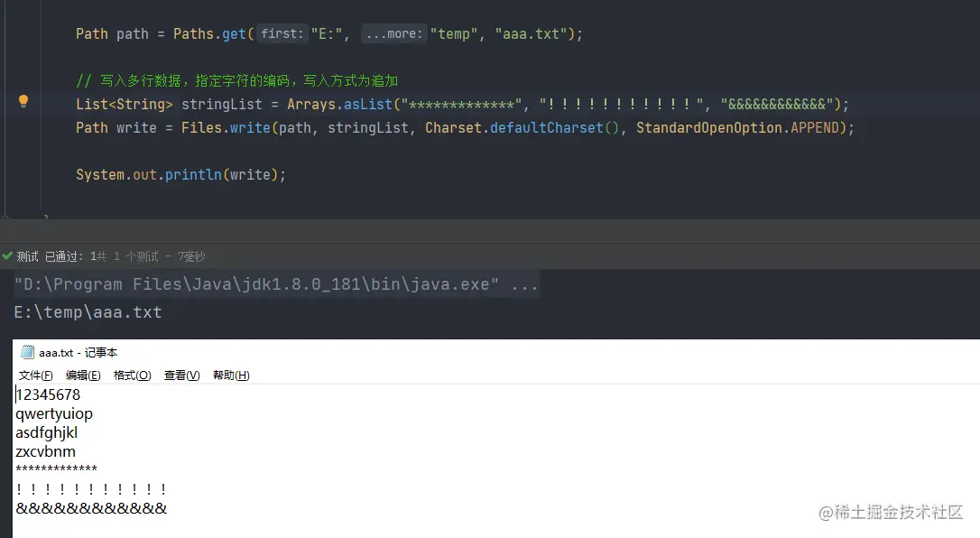Image resolution: width=980 pixels, height=538 pixels.
Task: Expand the '...more:' parameter hint
Action: pos(393,33)
